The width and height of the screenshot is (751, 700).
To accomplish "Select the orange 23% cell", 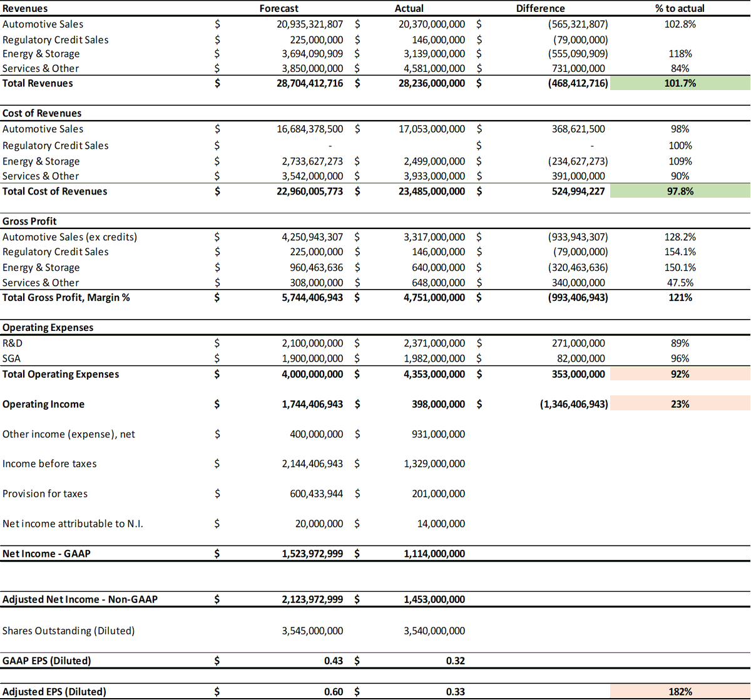I will pos(680,404).
